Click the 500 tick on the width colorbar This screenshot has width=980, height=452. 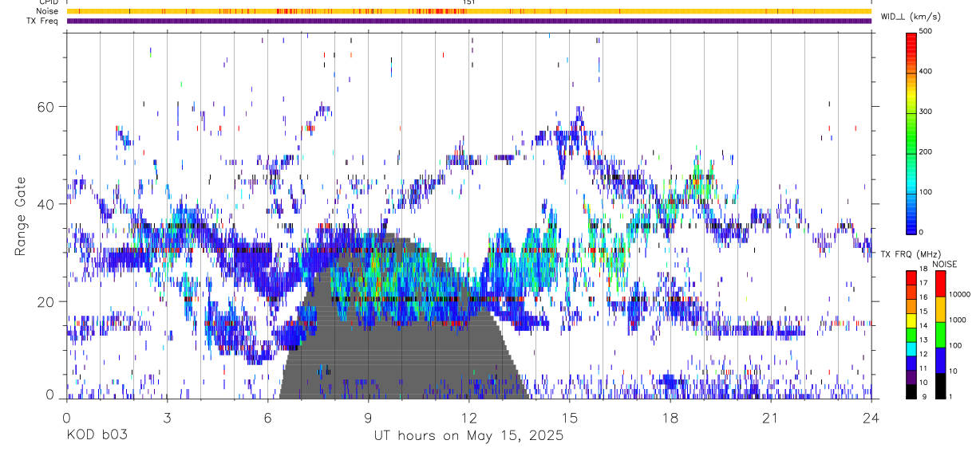926,31
